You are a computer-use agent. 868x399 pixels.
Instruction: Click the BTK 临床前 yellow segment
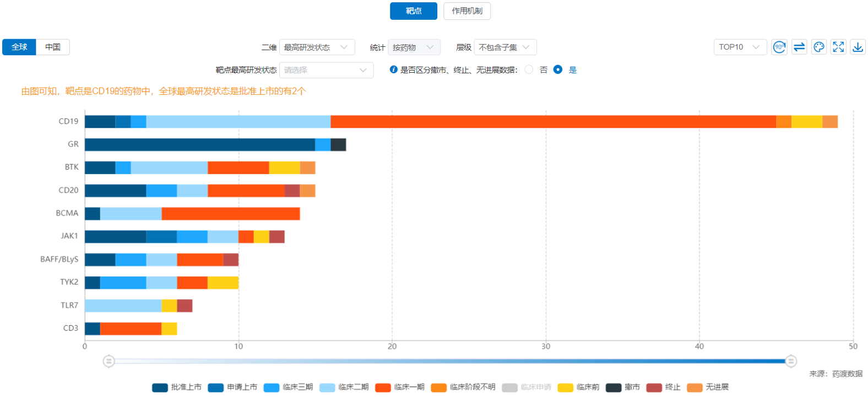[x=285, y=168]
